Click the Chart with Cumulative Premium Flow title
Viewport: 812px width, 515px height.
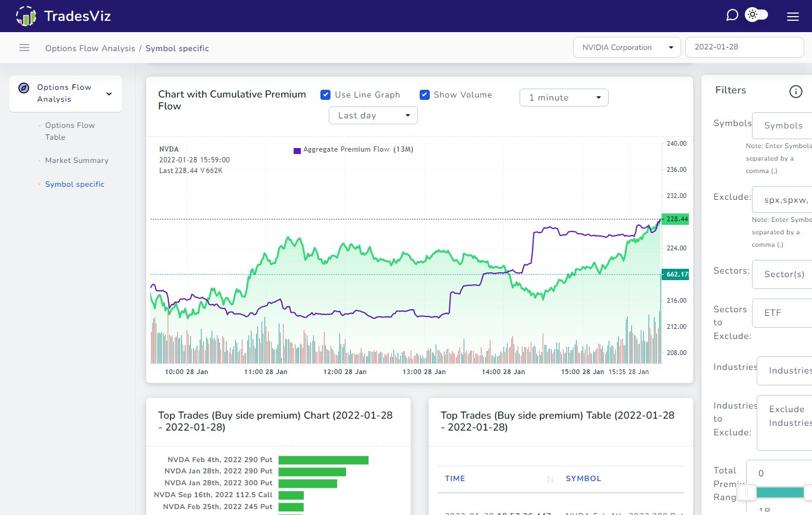(232, 100)
